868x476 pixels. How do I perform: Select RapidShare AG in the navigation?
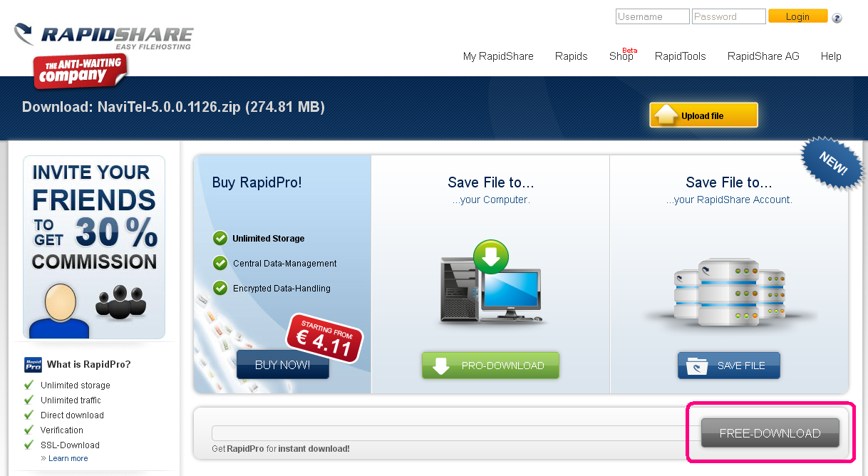763,56
